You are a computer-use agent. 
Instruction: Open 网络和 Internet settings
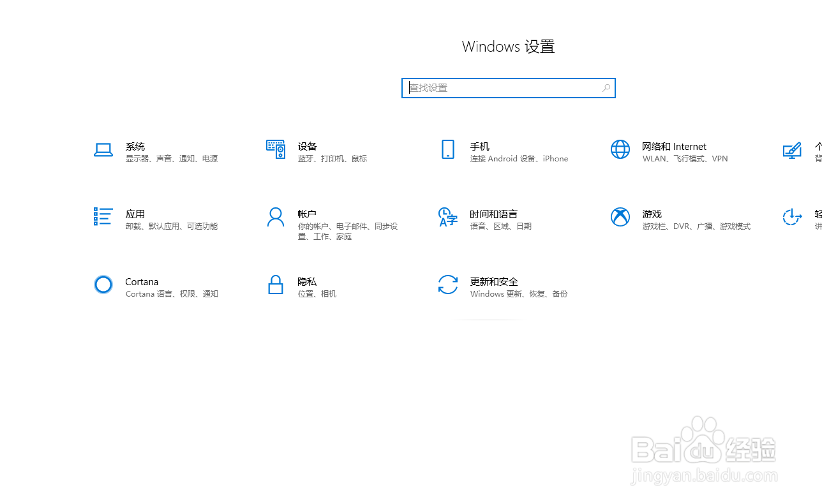[x=675, y=147]
